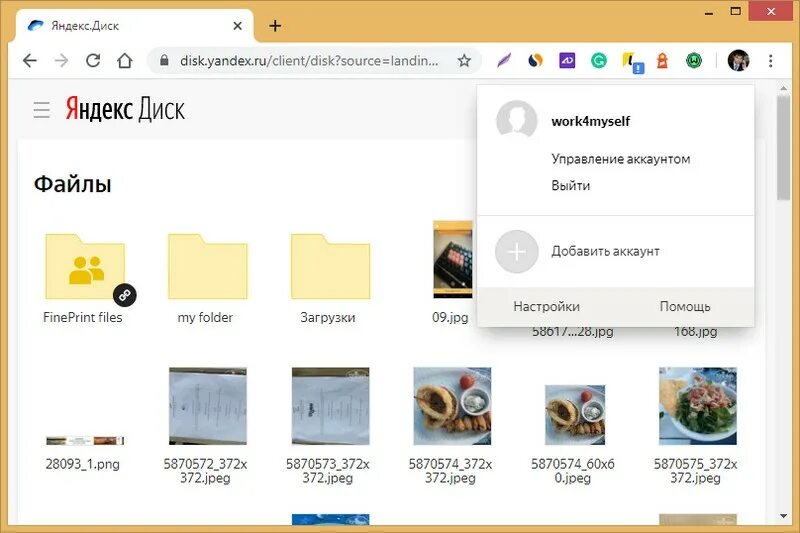Click the 09.jpg file name
Image resolution: width=800 pixels, height=533 pixels.
point(450,317)
